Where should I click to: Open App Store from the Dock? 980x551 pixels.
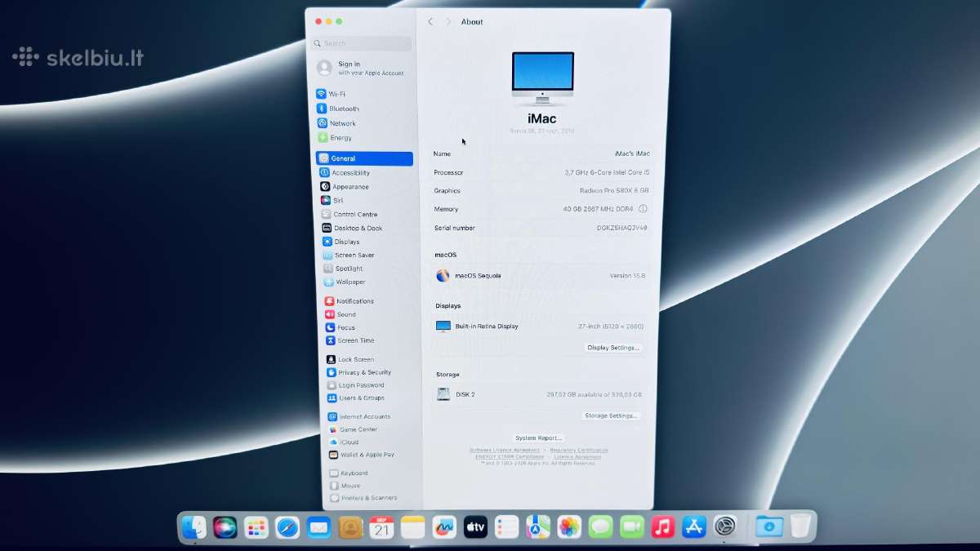[x=693, y=527]
